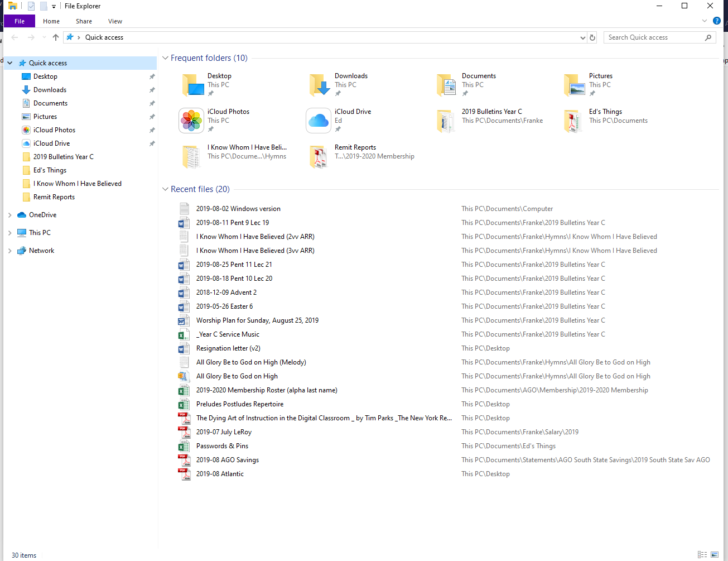This screenshot has height=561, width=728.
Task: Select the Resignation letter (v2) document
Action: [228, 348]
